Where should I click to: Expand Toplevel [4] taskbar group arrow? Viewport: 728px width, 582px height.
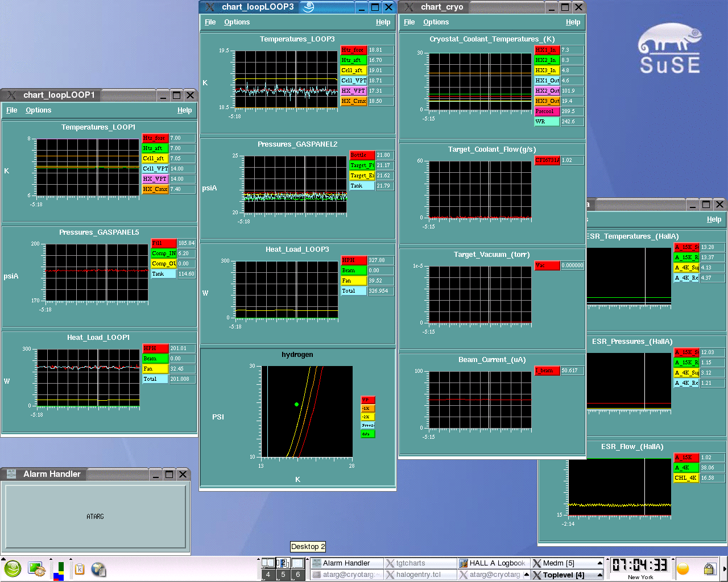[x=599, y=575]
